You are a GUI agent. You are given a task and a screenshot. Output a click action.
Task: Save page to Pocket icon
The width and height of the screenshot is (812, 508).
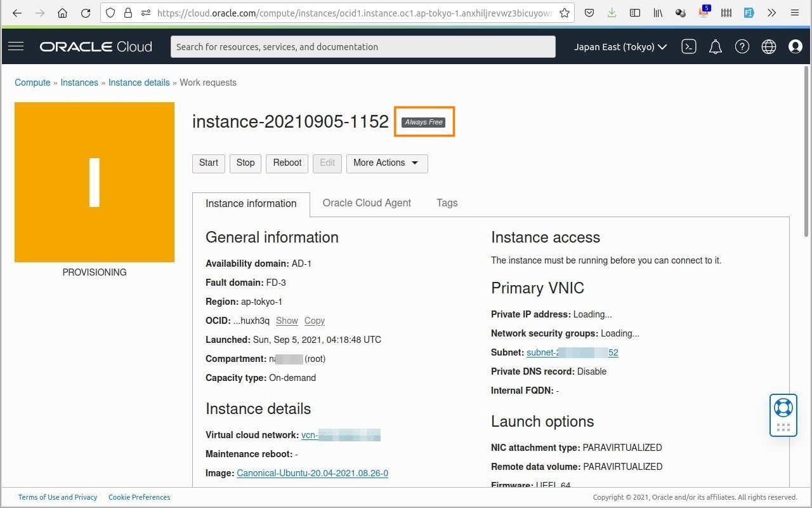589,13
